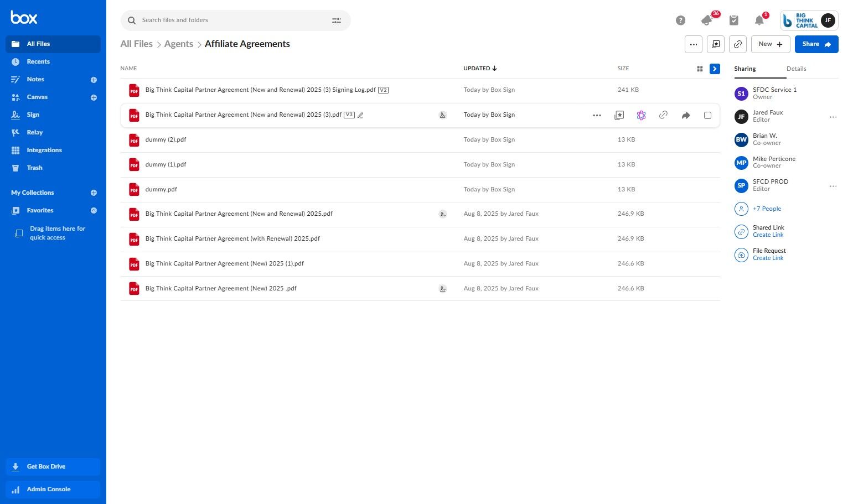Screen dimensions: 853x504
Task: Click SFDC Service 1 owner avatar
Action: tap(741, 93)
